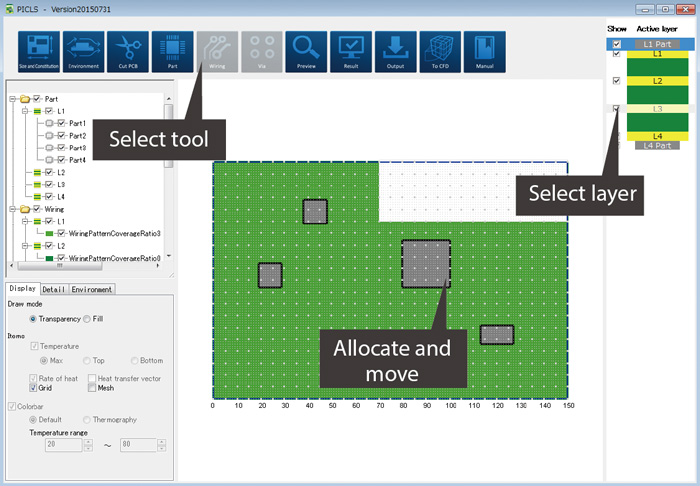700x486 pixels.
Task: Click the green core layer below L1
Action: click(x=657, y=67)
